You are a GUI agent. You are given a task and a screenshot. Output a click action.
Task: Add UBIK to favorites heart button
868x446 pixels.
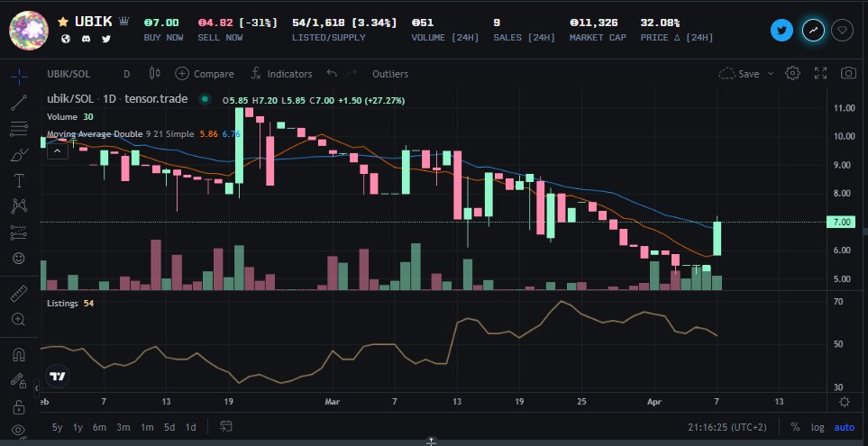843,31
